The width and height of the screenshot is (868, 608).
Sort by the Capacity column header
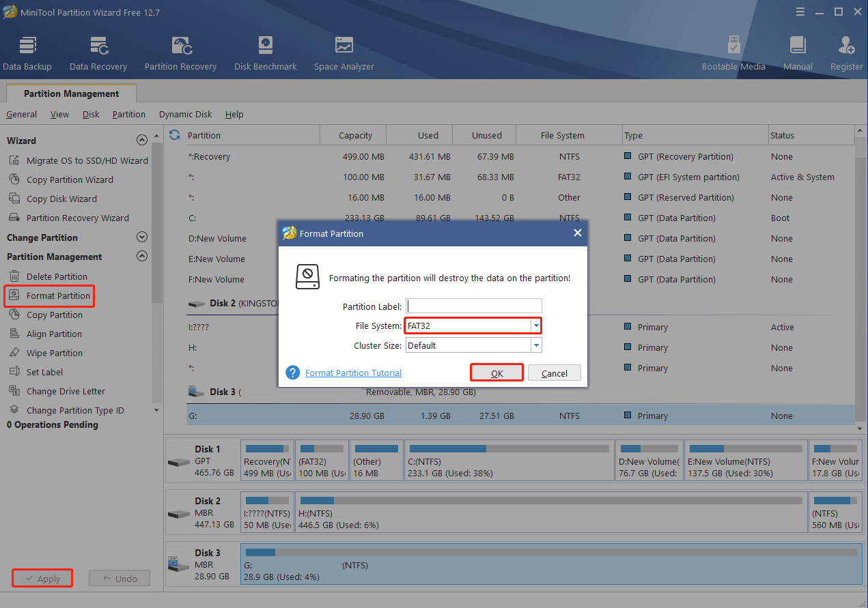click(x=355, y=135)
